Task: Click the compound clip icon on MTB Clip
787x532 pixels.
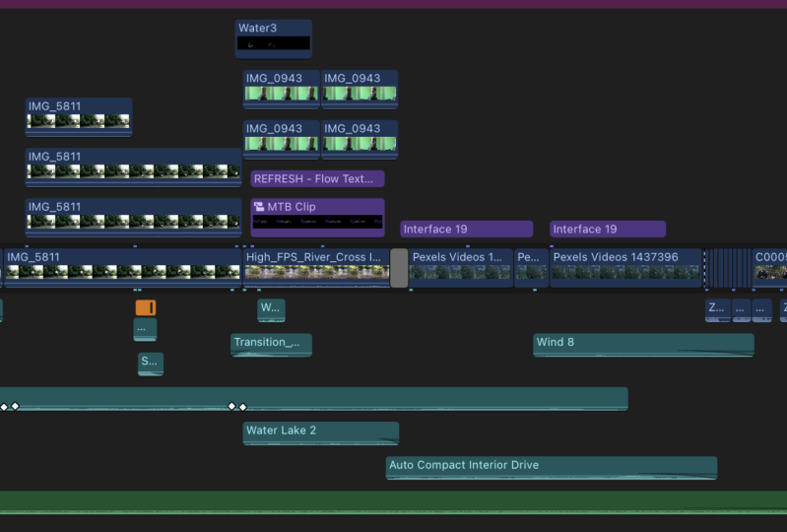Action: pyautogui.click(x=259, y=206)
